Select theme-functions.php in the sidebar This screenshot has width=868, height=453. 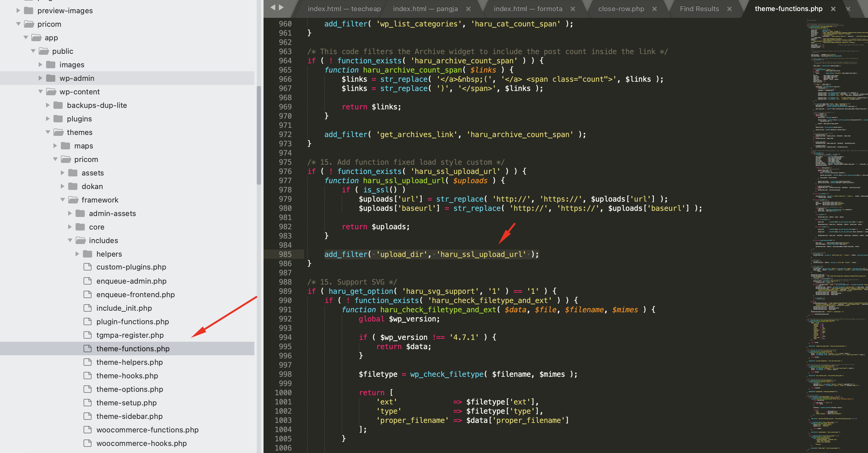(133, 349)
